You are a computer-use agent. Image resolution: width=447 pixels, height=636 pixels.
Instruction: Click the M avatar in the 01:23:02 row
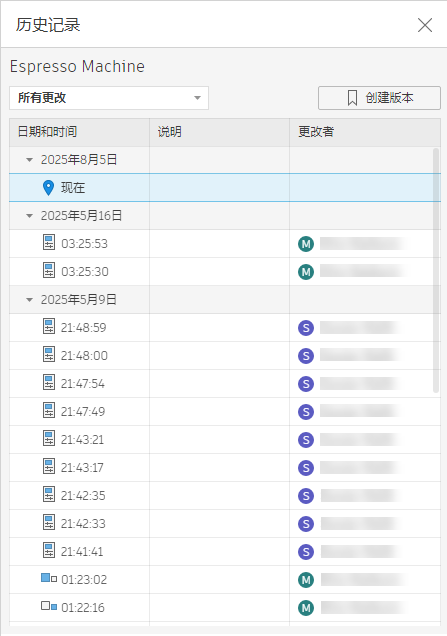click(306, 580)
